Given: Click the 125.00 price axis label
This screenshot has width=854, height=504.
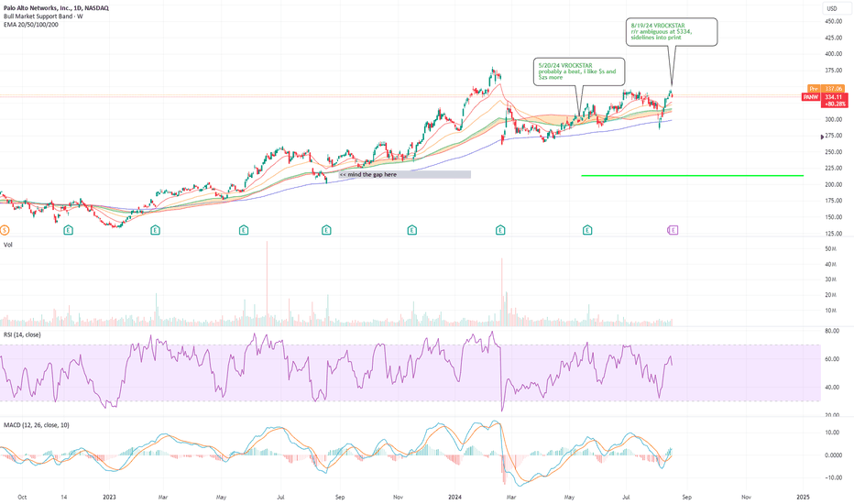Looking at the screenshot, I should 833,234.
